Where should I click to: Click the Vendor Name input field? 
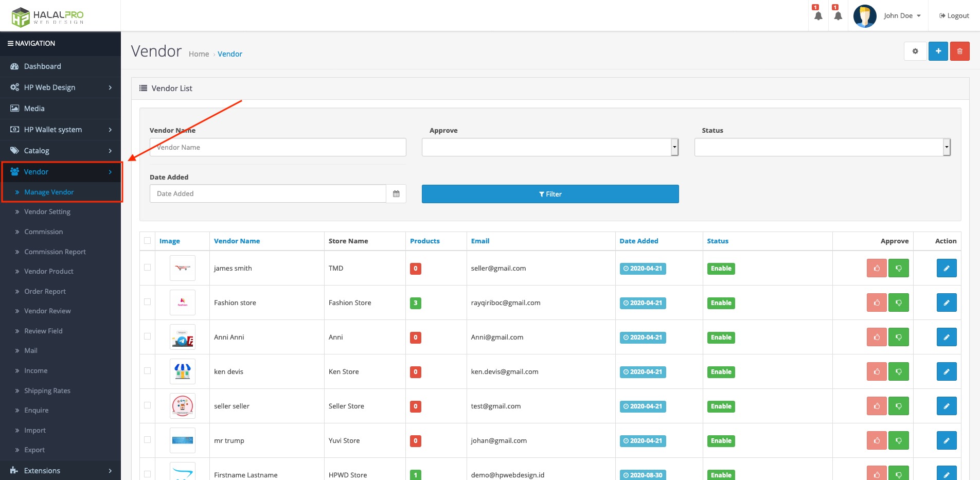click(x=278, y=147)
